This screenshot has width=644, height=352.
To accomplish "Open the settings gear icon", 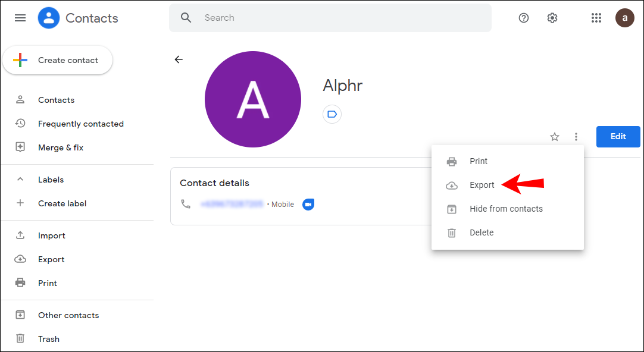I will (x=552, y=18).
